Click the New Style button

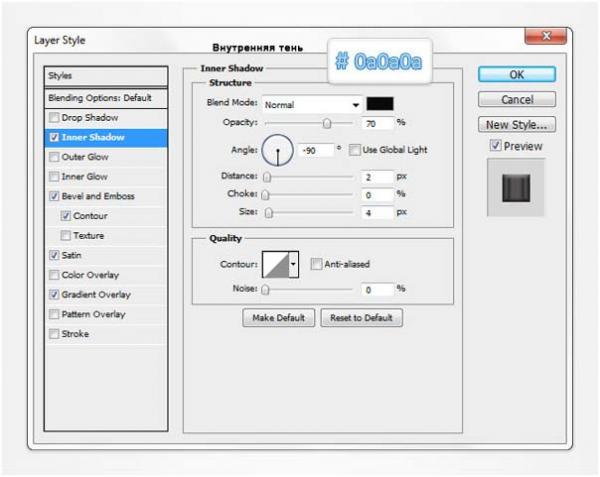(517, 125)
